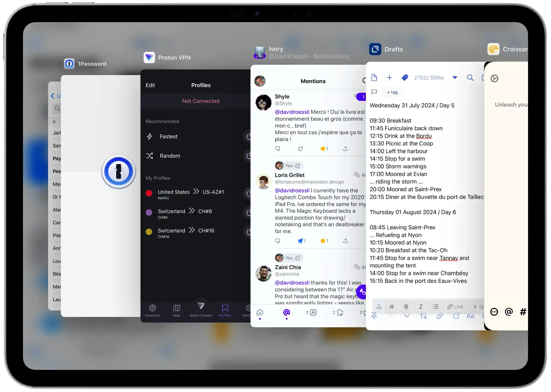
Task: Click the plus icon in Drafts toolbar
Action: [x=389, y=78]
